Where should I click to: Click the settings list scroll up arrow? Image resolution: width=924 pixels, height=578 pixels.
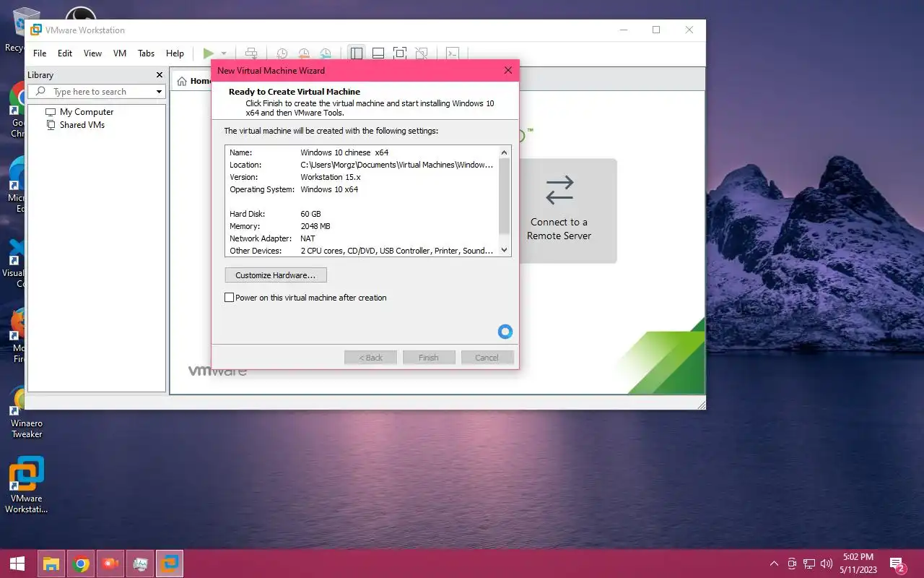click(505, 152)
